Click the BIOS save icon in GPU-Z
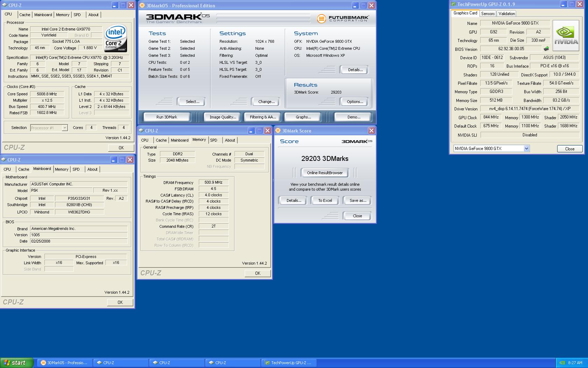The image size is (588, 368). (546, 49)
